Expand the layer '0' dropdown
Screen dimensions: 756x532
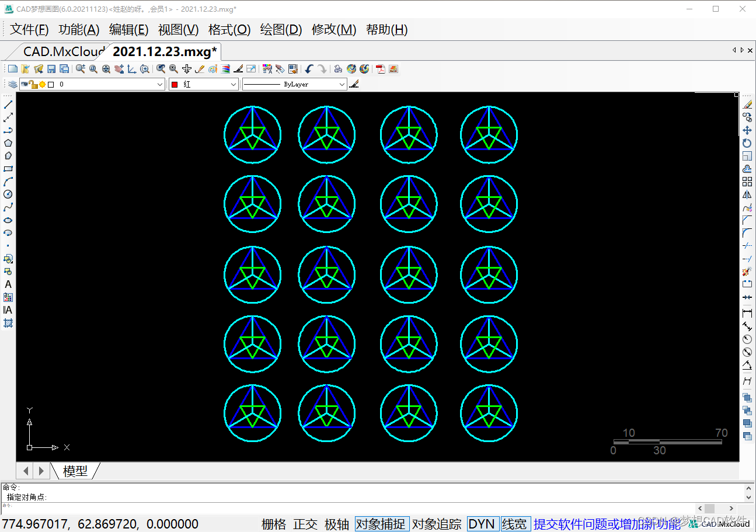(x=161, y=85)
